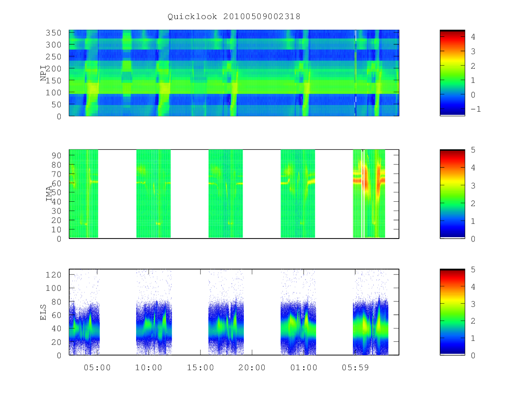Click the 3 label on NPI colorbar

(x=473, y=52)
